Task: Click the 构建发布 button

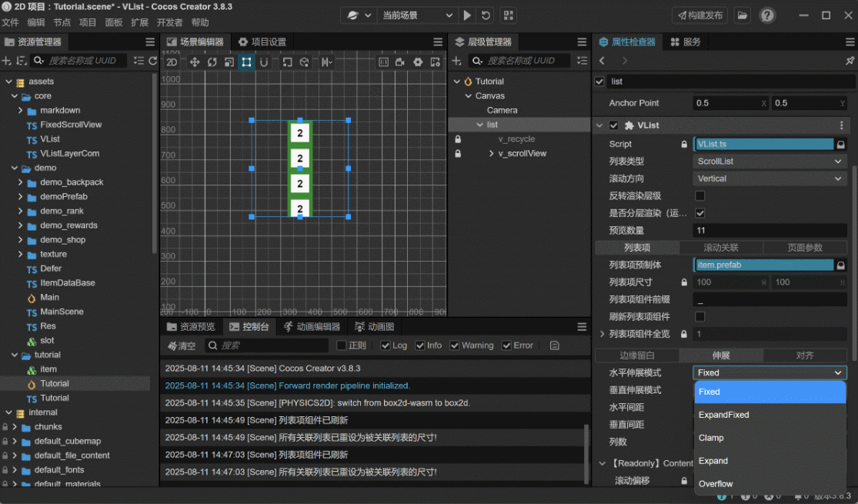Action: [699, 15]
